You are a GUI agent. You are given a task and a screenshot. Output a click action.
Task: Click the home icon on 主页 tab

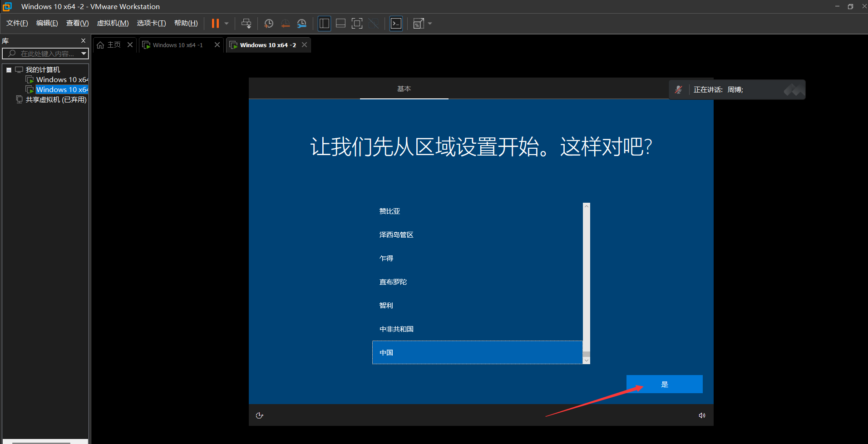click(x=100, y=45)
